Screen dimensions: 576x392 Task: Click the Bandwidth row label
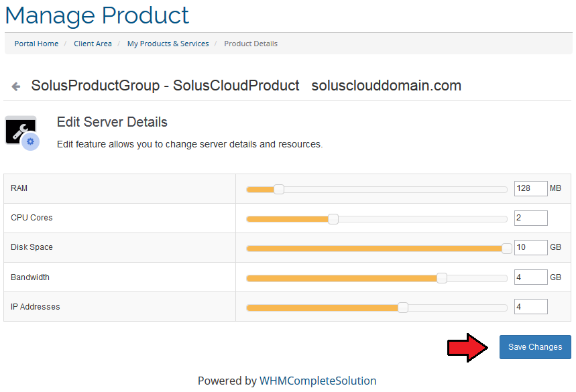[30, 277]
